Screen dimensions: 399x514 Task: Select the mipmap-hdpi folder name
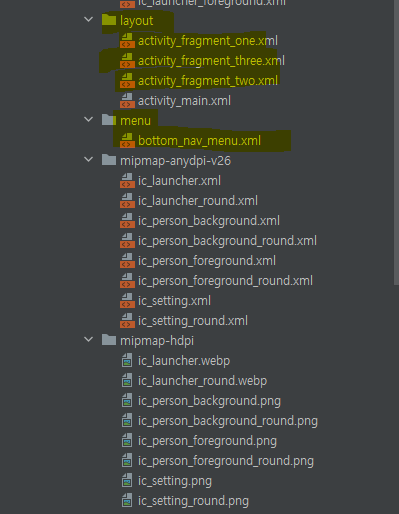coord(157,341)
